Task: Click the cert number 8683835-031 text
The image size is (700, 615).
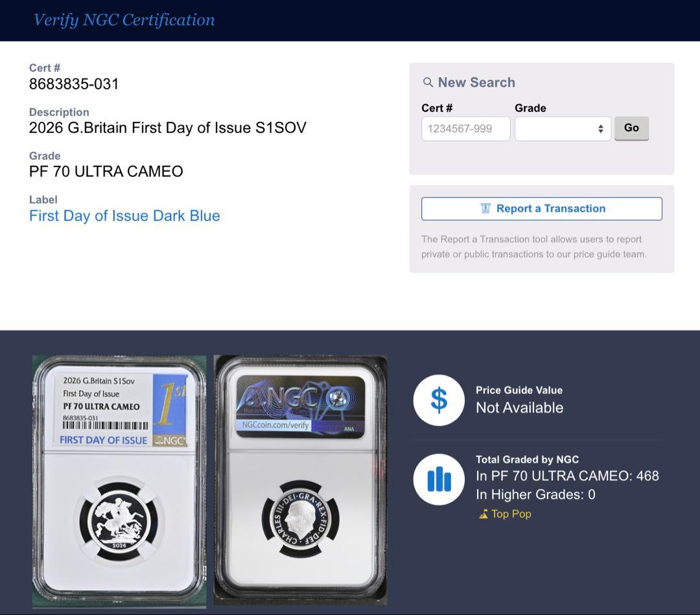Action: pyautogui.click(x=74, y=84)
